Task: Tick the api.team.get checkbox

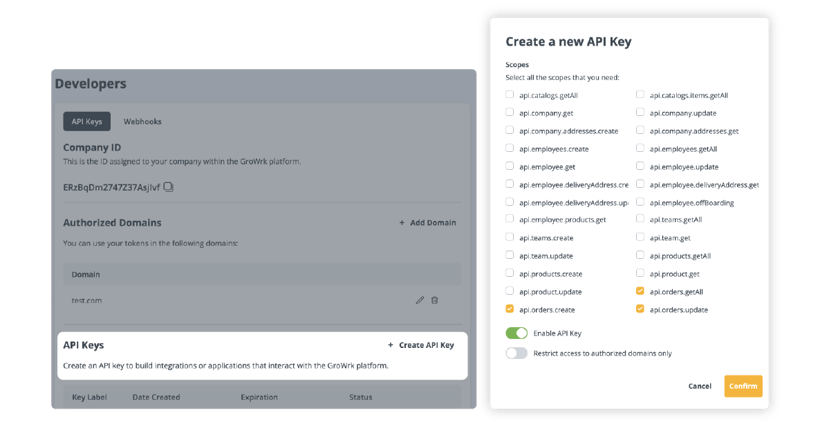Action: point(640,237)
